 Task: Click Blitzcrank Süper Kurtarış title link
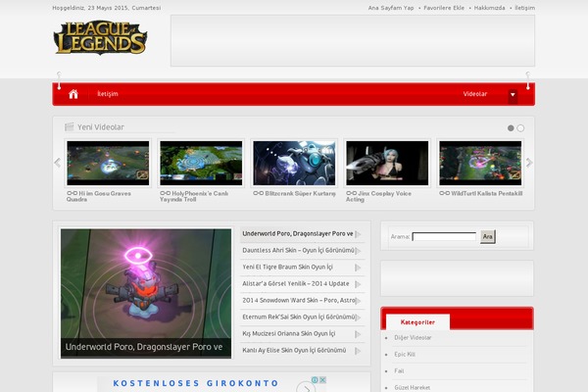tap(294, 194)
